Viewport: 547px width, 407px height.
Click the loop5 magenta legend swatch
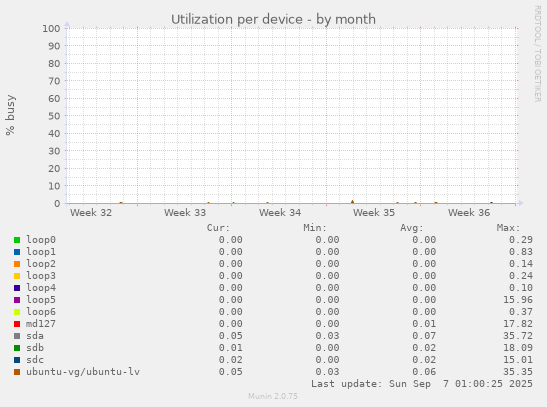click(x=17, y=300)
